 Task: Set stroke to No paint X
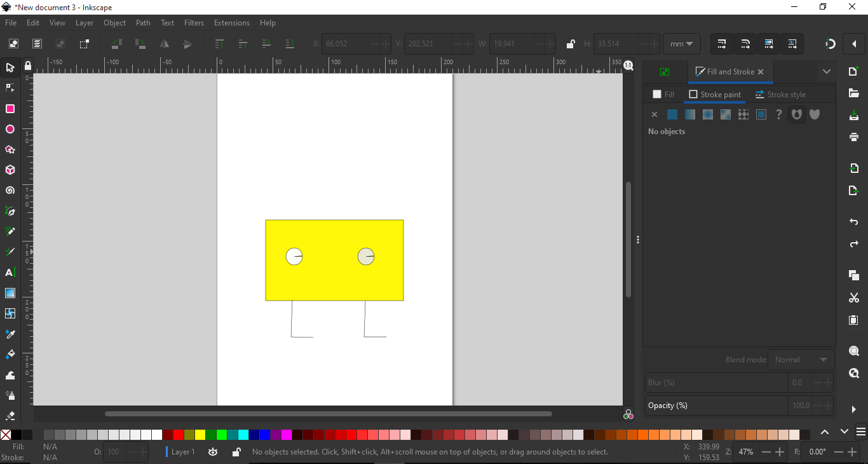(654, 115)
